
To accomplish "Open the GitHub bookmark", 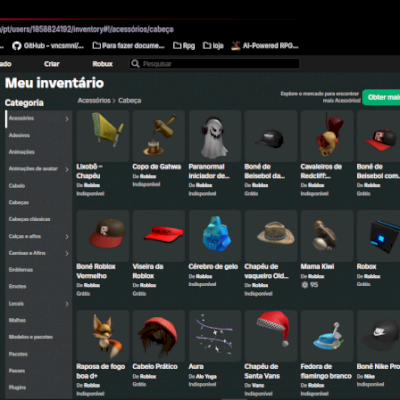I will point(48,46).
